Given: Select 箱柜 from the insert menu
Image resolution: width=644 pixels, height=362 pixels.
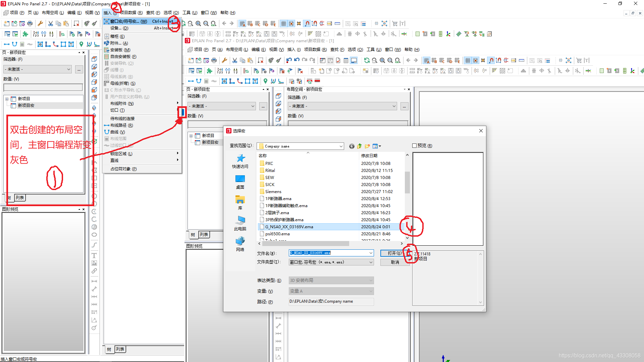Looking at the screenshot, I should click(x=117, y=36).
